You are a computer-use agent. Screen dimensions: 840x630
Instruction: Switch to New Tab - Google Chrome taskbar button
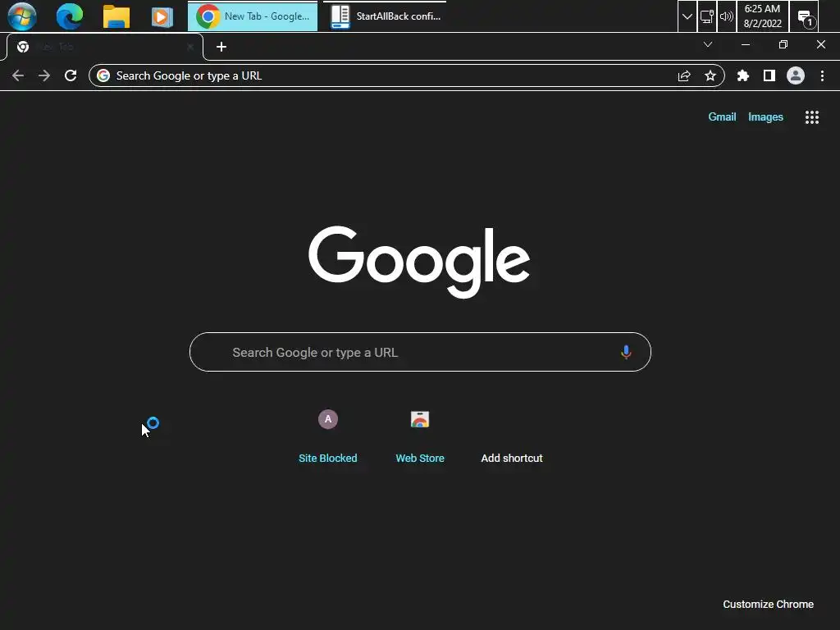tap(253, 16)
